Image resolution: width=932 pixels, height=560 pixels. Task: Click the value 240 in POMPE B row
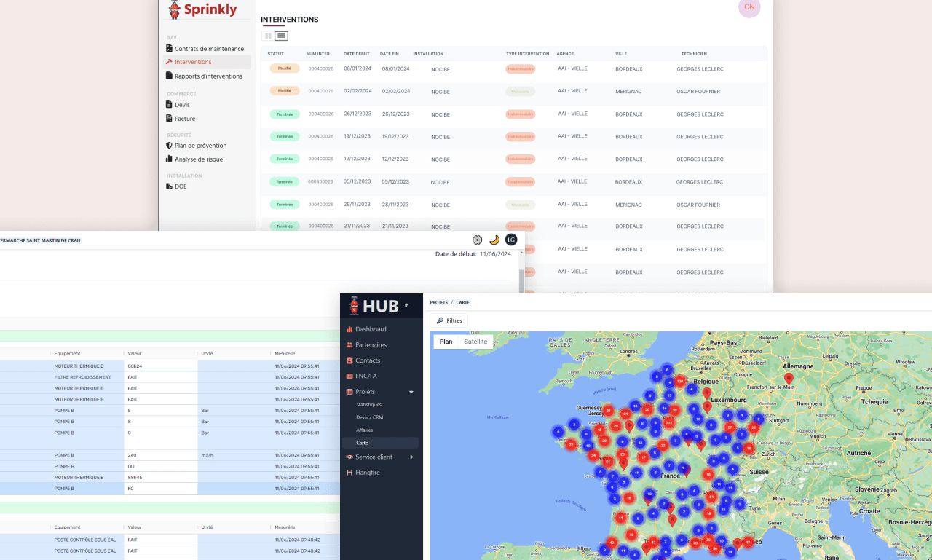pyautogui.click(x=133, y=455)
